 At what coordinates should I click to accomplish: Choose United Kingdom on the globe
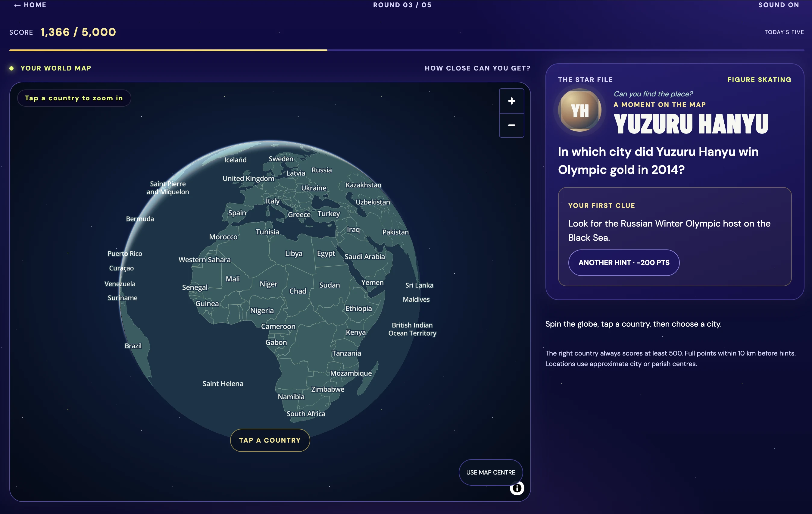click(x=248, y=178)
